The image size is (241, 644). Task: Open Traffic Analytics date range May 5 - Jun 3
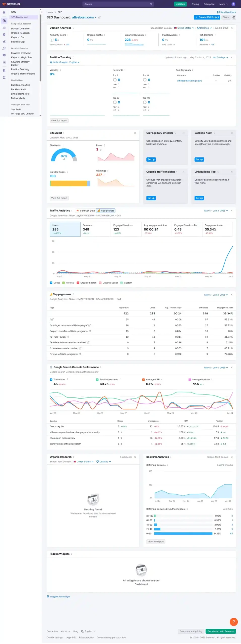[216, 211]
